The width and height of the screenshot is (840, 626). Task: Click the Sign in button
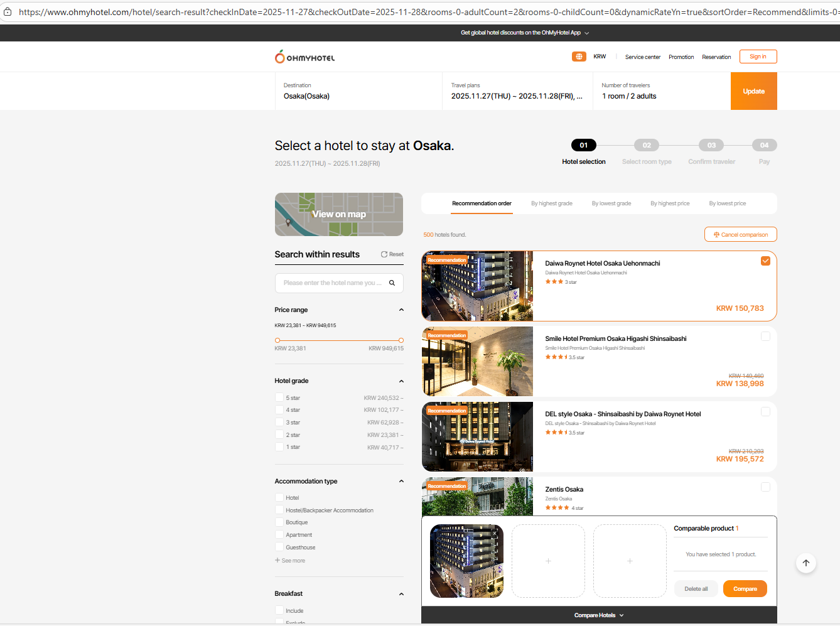click(758, 57)
